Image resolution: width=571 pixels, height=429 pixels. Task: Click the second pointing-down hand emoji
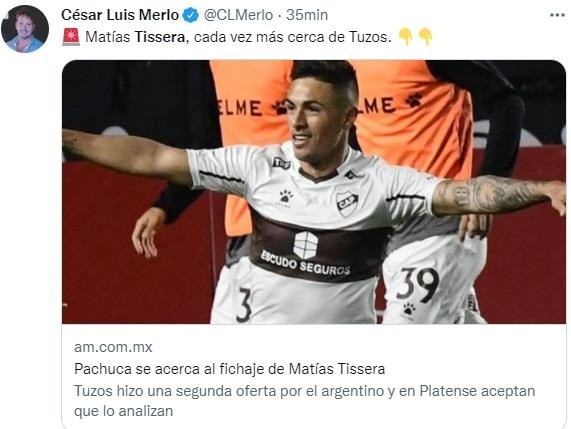click(425, 37)
